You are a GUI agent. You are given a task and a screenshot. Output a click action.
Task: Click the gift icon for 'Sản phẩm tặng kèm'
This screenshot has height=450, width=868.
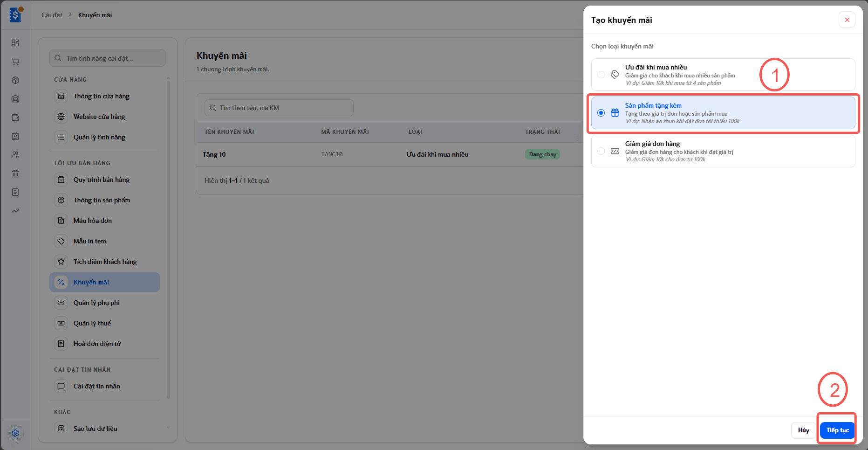pyautogui.click(x=615, y=113)
